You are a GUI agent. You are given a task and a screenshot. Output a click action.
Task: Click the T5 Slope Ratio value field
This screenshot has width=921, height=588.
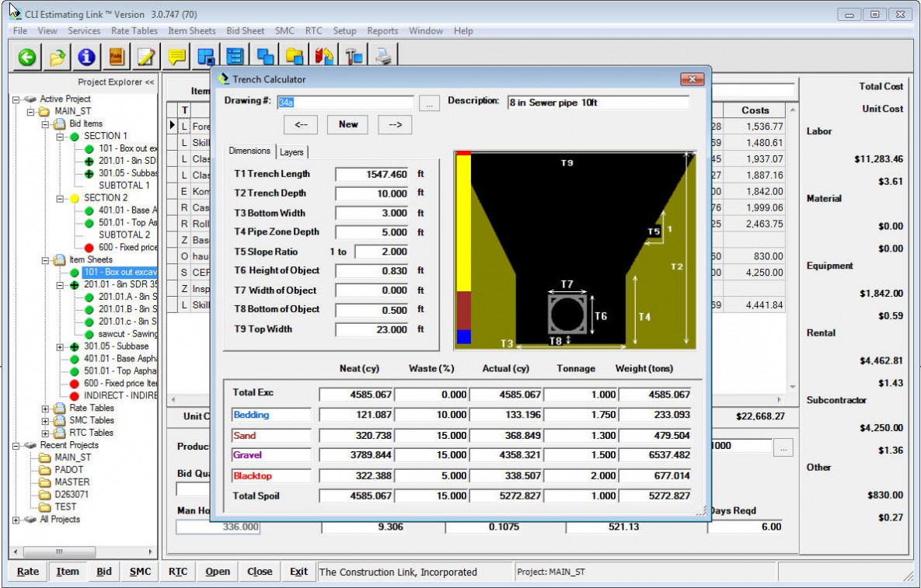(382, 252)
